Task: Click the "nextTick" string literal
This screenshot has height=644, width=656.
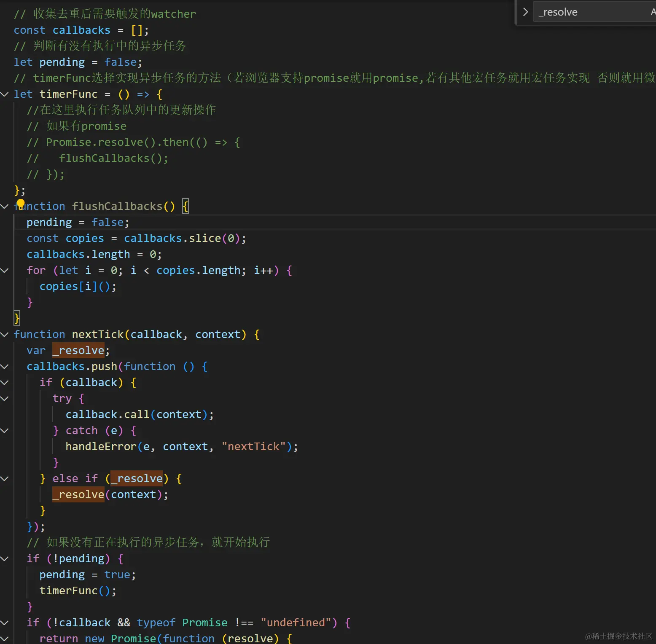Action: pyautogui.click(x=253, y=446)
